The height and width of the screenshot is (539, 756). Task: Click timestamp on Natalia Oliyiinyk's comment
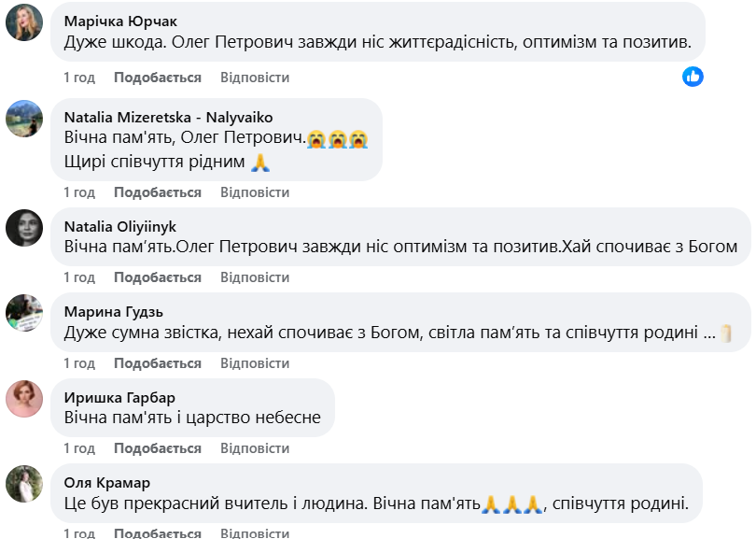(79, 277)
